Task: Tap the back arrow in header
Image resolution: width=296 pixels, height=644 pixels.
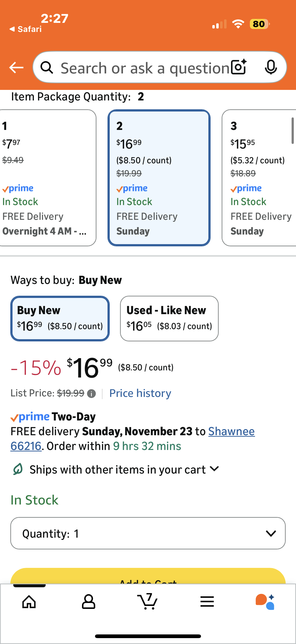Action: 16,68
